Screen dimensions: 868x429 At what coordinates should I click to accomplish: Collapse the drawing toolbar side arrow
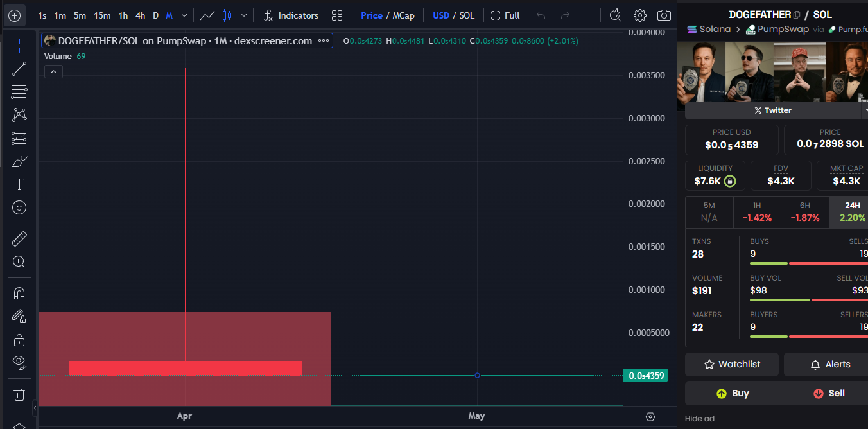pos(35,408)
